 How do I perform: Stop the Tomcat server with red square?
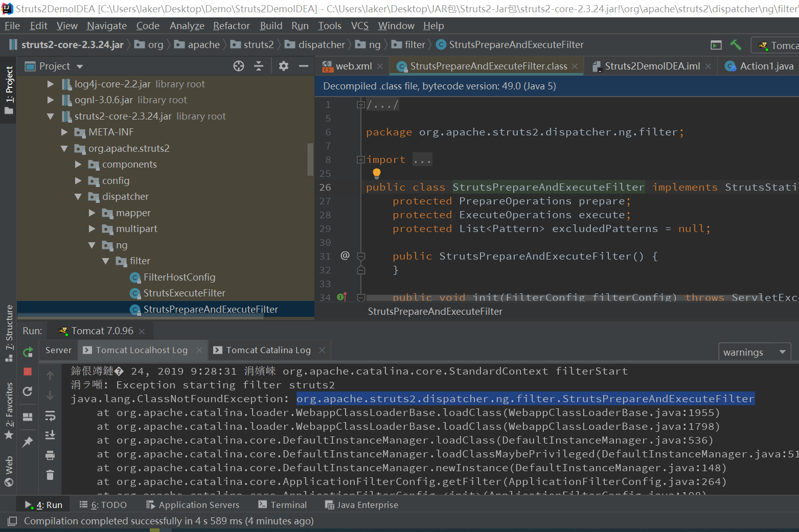coord(28,372)
